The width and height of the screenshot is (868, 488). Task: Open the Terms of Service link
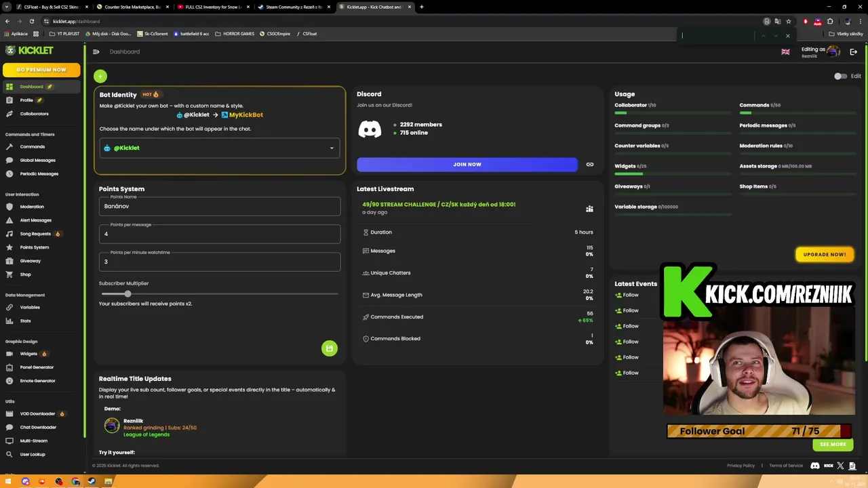point(786,466)
